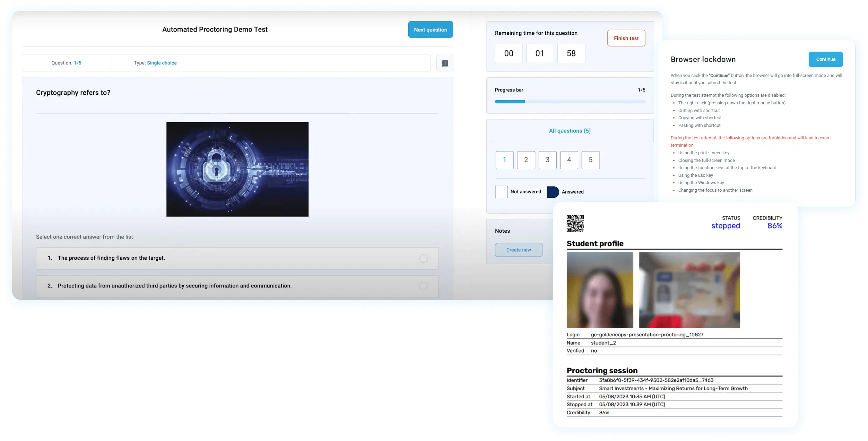This screenshot has height=441, width=868.
Task: Click the Next question button
Action: tap(430, 30)
